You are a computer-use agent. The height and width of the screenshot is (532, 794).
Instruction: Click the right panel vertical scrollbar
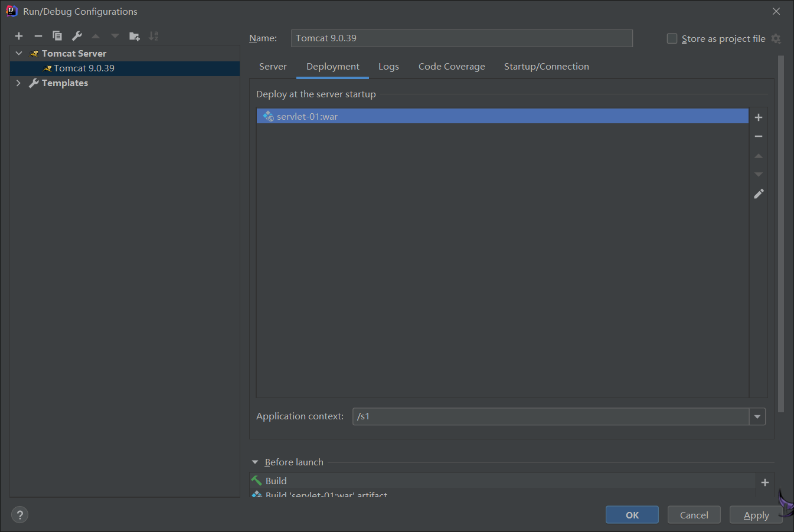coord(782,234)
